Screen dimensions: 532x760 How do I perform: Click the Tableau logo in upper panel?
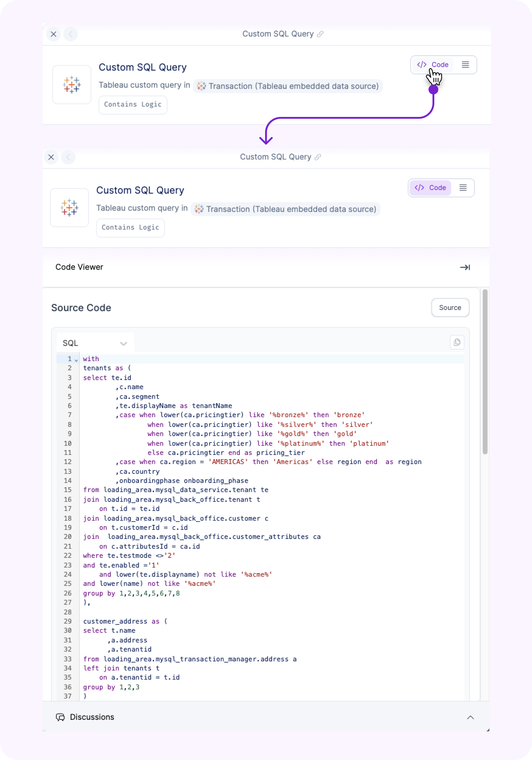click(x=72, y=85)
